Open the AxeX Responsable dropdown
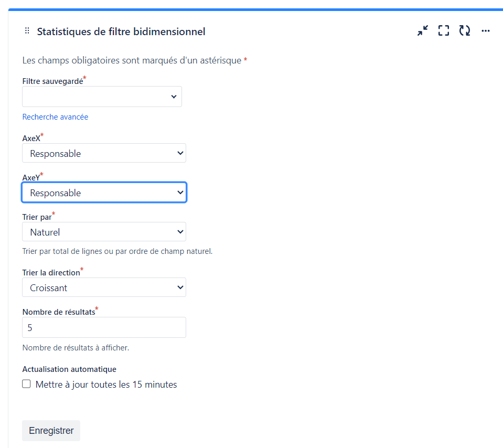This screenshot has height=448, width=503. click(x=104, y=153)
